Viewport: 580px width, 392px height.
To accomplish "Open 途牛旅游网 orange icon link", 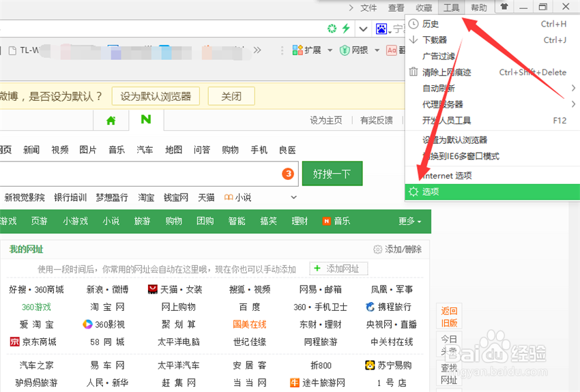I will tap(318, 382).
